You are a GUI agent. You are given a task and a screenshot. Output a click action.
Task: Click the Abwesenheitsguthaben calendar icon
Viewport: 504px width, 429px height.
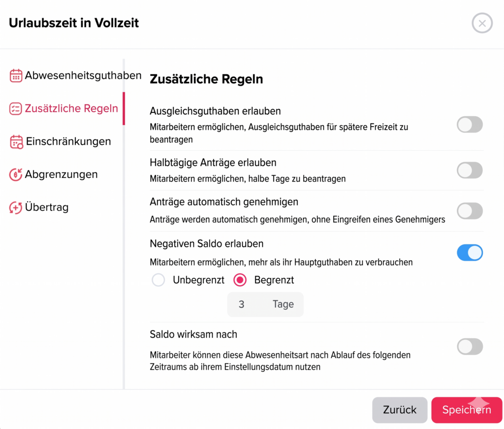click(15, 75)
